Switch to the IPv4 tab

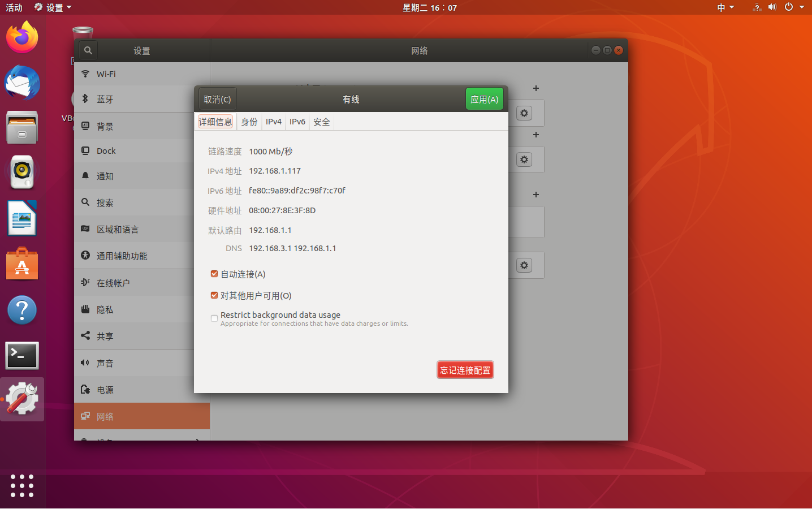tap(274, 121)
